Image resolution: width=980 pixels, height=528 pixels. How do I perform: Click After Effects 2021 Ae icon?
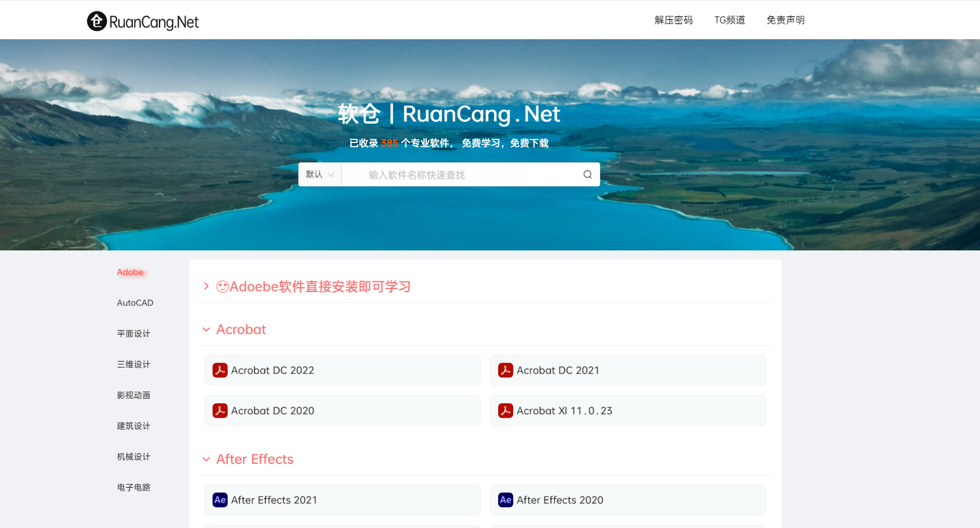point(220,500)
